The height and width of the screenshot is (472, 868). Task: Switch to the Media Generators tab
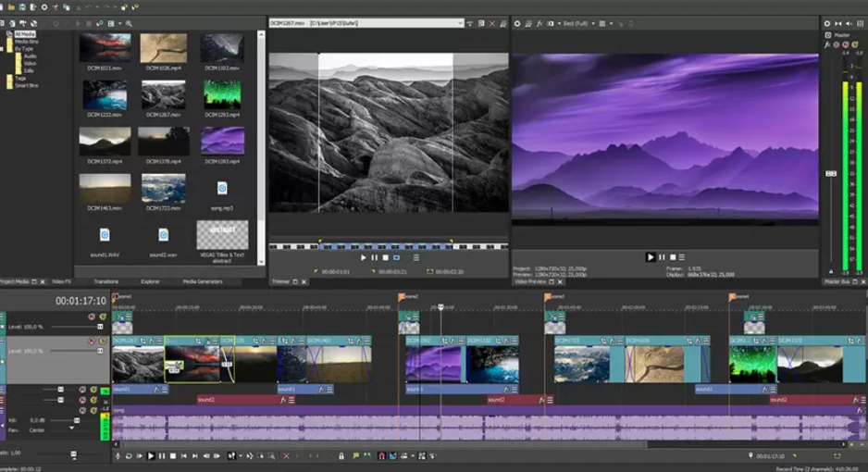202,281
